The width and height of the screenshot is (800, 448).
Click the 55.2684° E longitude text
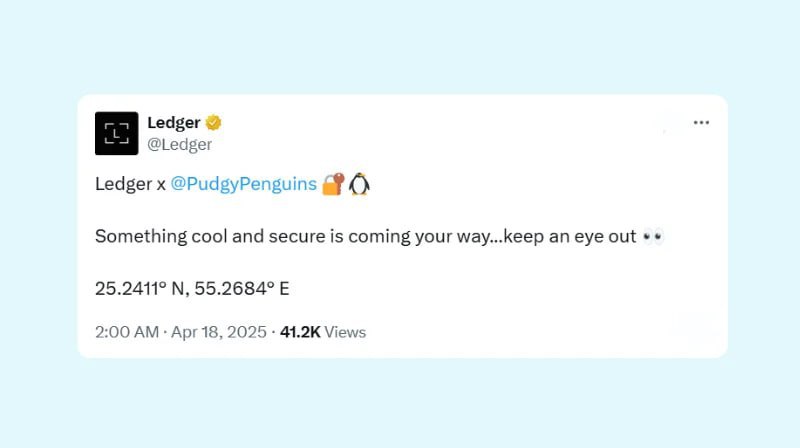click(x=242, y=288)
